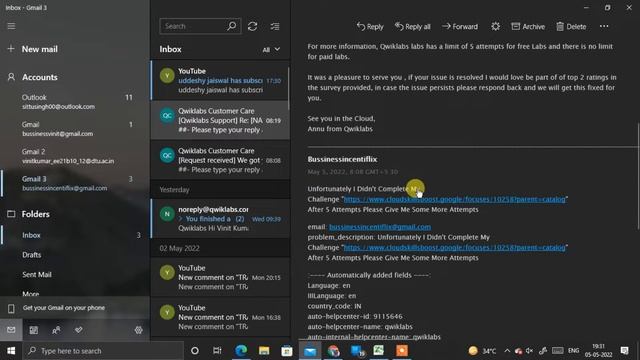Collapse the hamburger navigation menu
This screenshot has height=360, width=640.
point(11,26)
